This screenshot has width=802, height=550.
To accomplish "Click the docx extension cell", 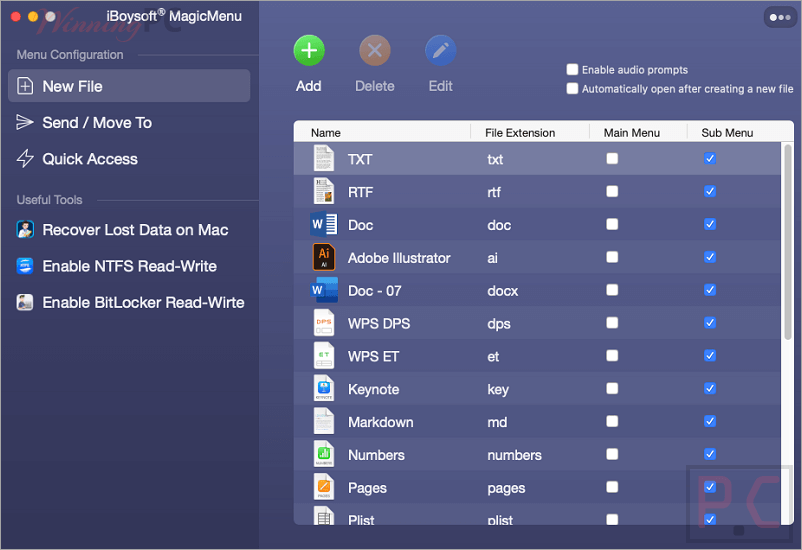I will pos(502,291).
